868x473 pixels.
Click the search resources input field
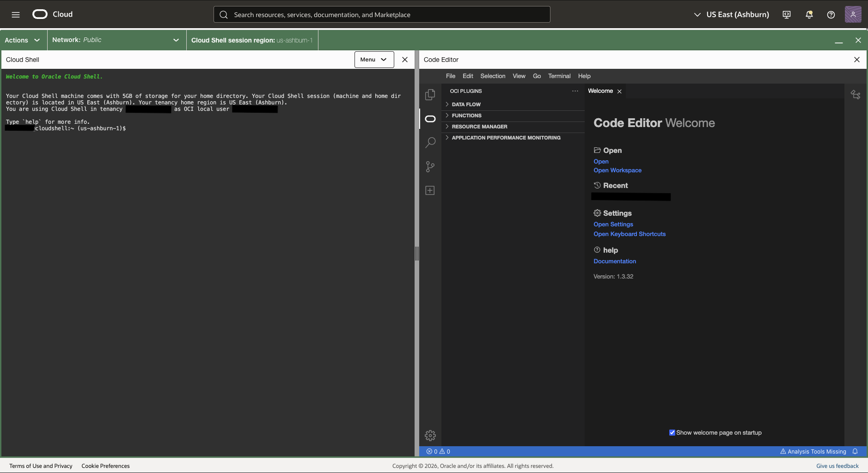pyautogui.click(x=382, y=14)
